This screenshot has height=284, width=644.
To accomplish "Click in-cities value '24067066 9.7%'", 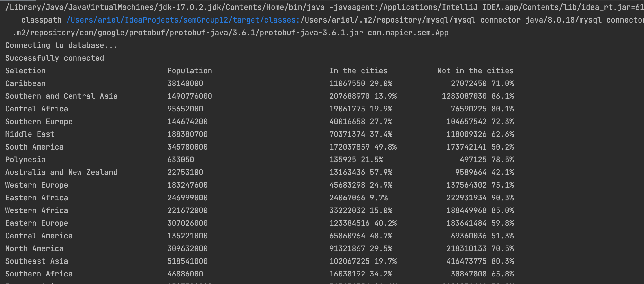I will point(359,198).
